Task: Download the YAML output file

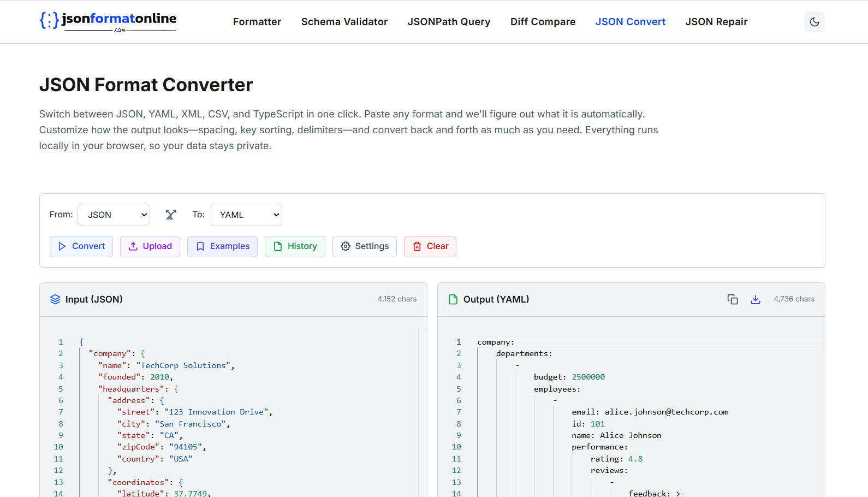Action: coord(756,299)
